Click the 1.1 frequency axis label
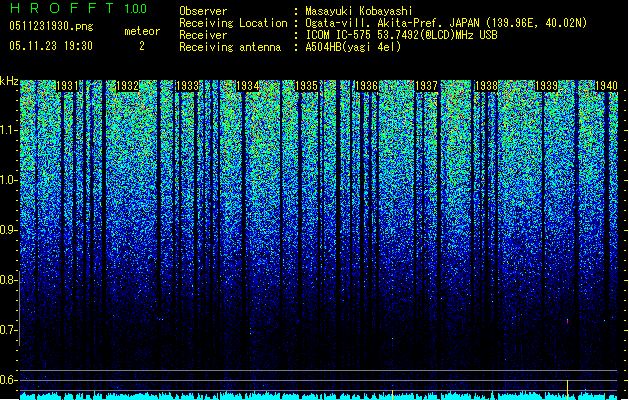The height and width of the screenshot is (400, 629). tap(8, 130)
